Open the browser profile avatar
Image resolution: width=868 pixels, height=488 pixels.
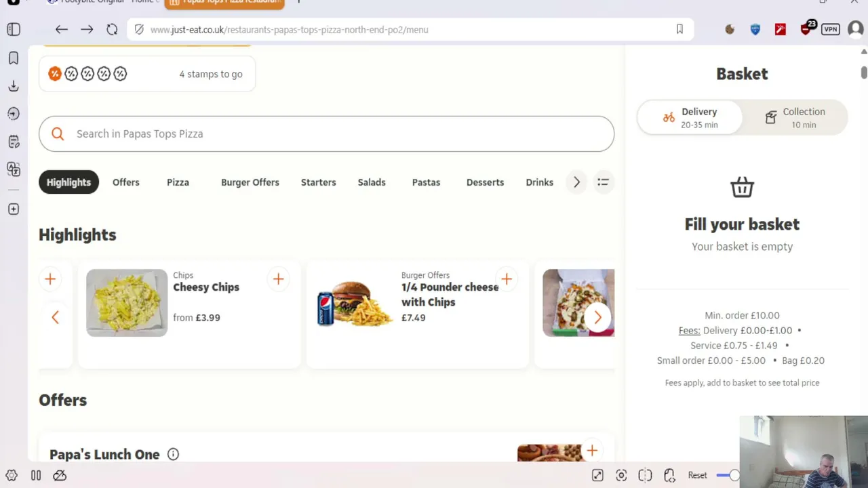coord(855,29)
